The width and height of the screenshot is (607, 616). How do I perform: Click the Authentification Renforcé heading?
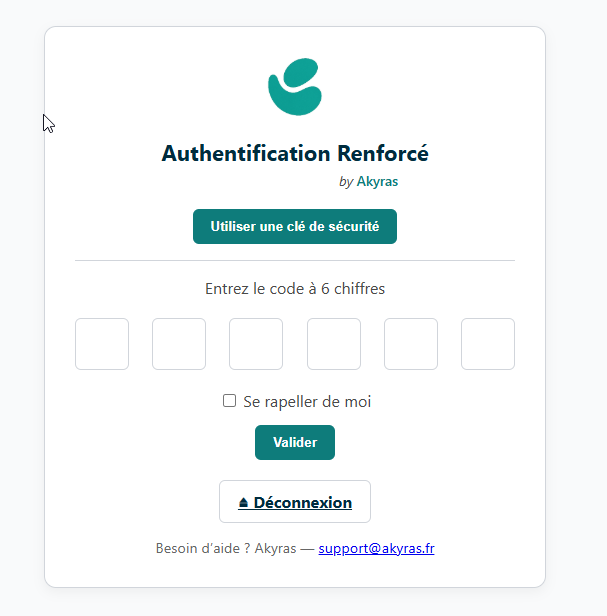click(x=295, y=154)
